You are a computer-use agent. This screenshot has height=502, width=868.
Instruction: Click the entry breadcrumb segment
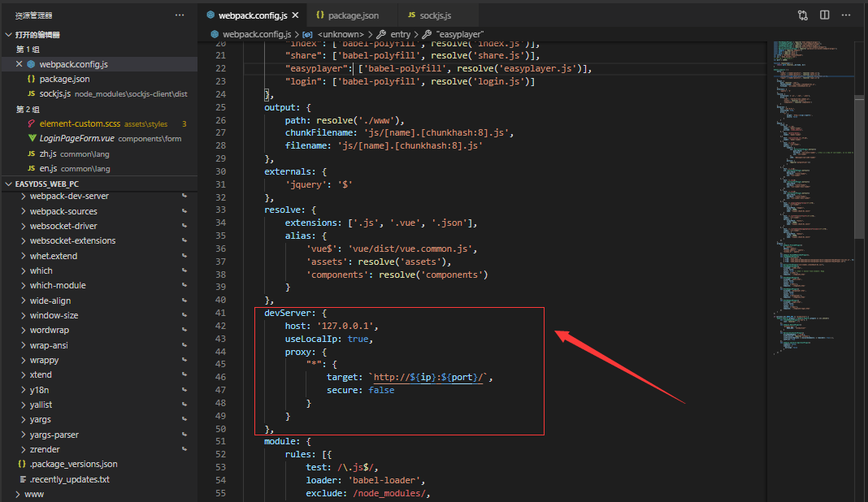pos(400,34)
